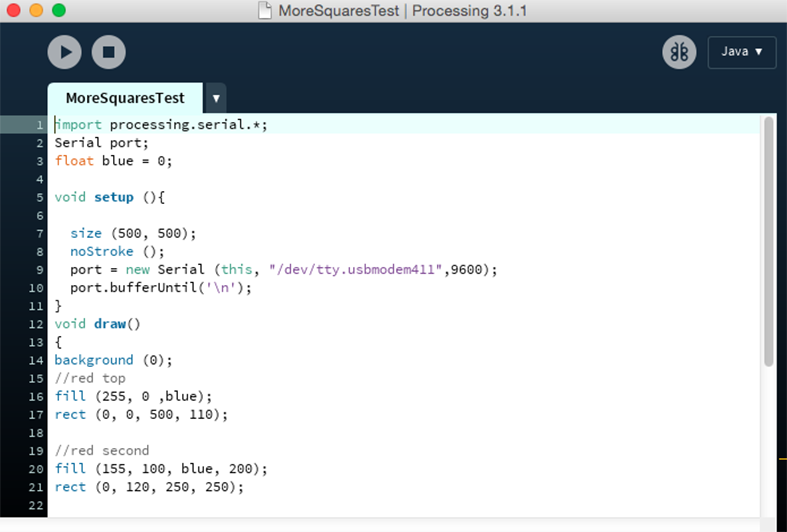Click line number 1 in gutter

coord(40,125)
